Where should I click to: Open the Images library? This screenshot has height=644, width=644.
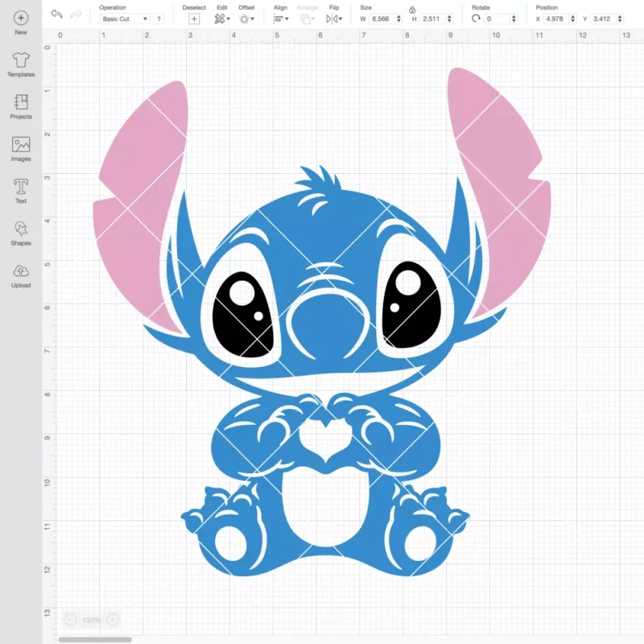pyautogui.click(x=21, y=149)
